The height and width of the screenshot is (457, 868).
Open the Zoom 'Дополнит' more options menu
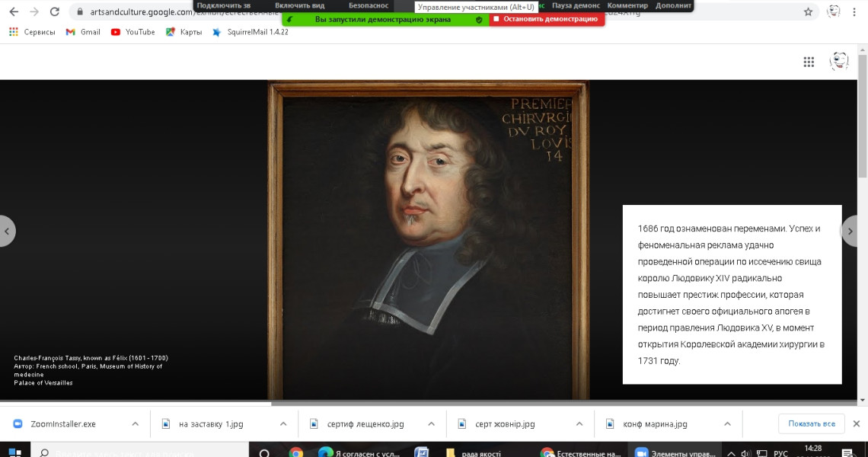[x=673, y=5]
